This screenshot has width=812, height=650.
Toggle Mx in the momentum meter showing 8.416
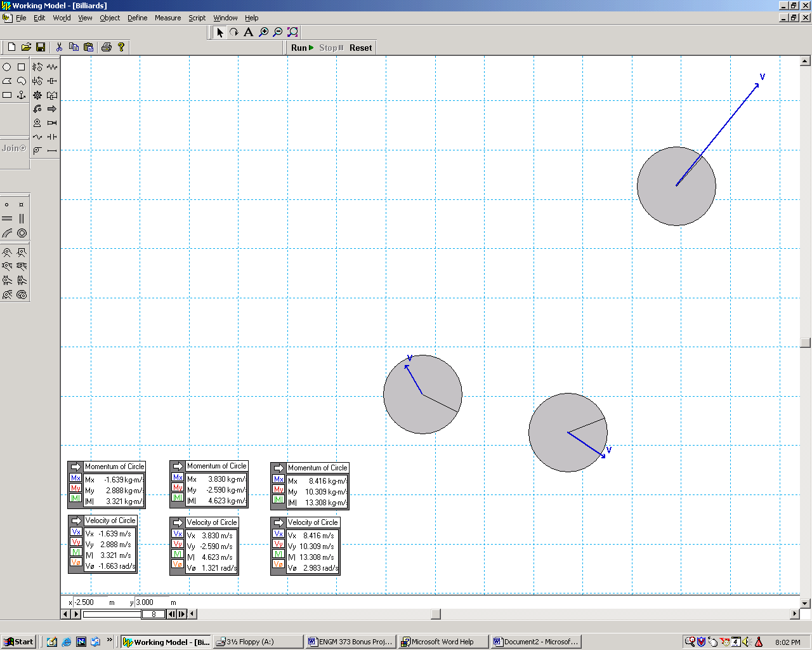pyautogui.click(x=278, y=479)
